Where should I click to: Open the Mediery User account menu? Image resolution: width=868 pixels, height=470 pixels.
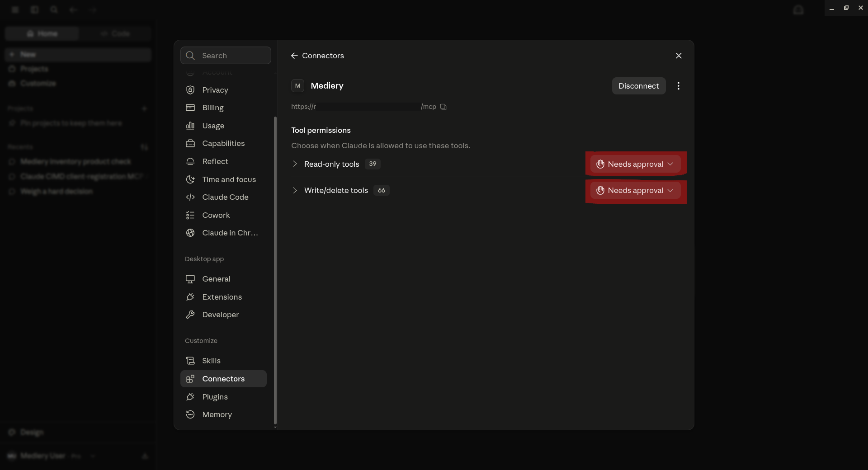52,456
